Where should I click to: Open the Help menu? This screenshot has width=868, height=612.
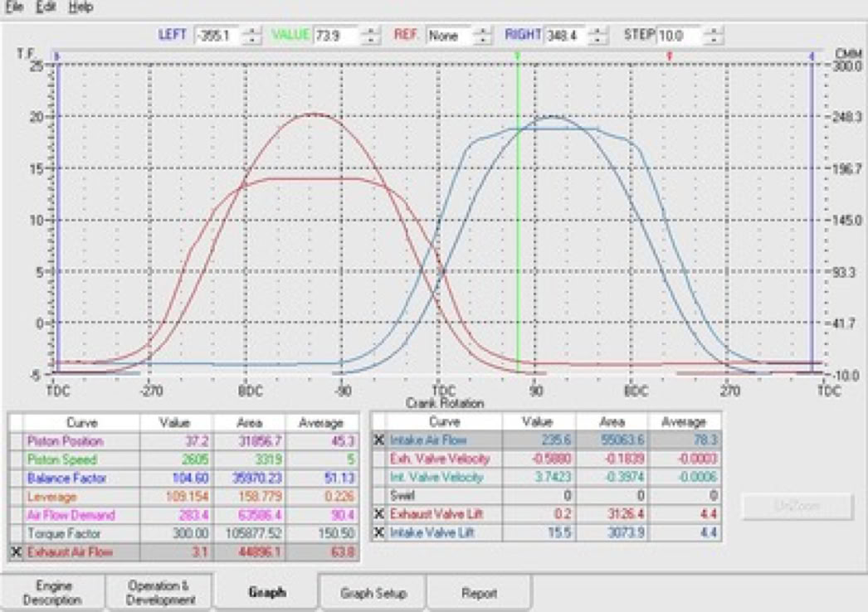click(x=80, y=7)
